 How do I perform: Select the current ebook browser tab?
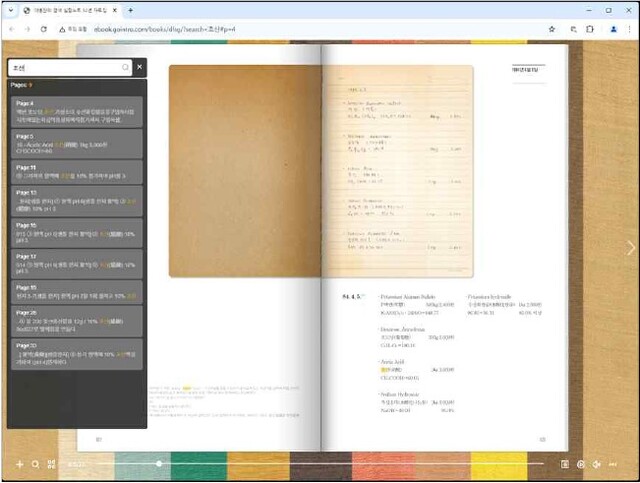[70, 10]
